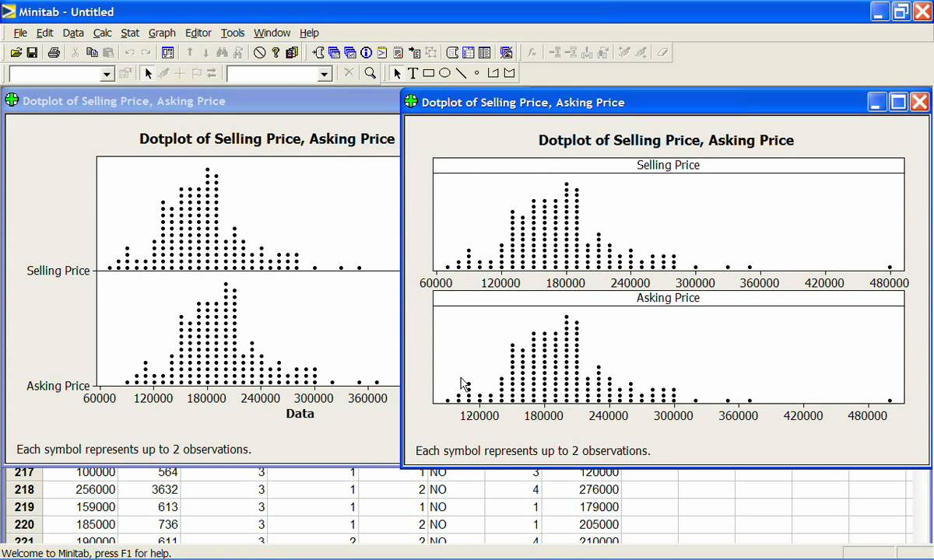934x560 pixels.
Task: Click the footnote in front graph about 2 observations
Action: pyautogui.click(x=532, y=450)
